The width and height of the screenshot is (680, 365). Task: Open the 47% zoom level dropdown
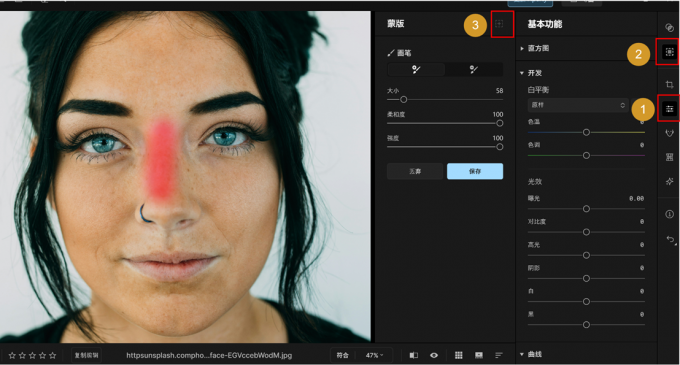375,355
